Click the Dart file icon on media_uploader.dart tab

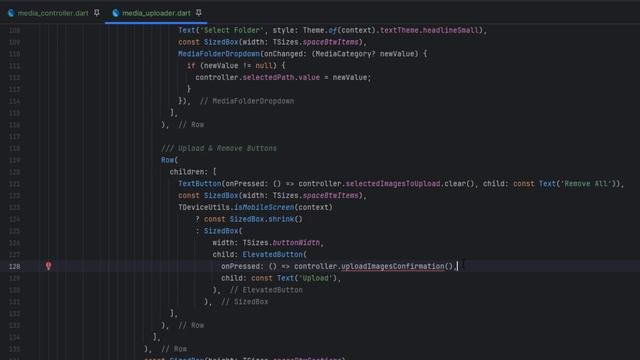(x=116, y=13)
